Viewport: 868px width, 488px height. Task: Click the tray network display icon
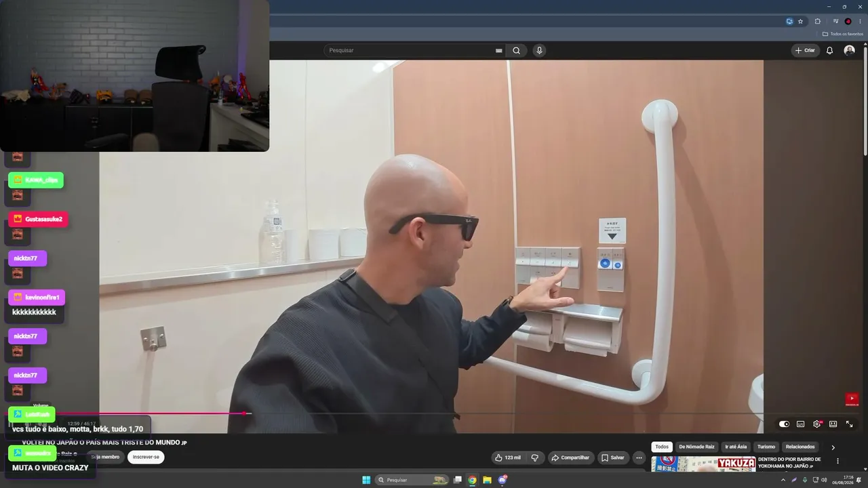(x=814, y=480)
